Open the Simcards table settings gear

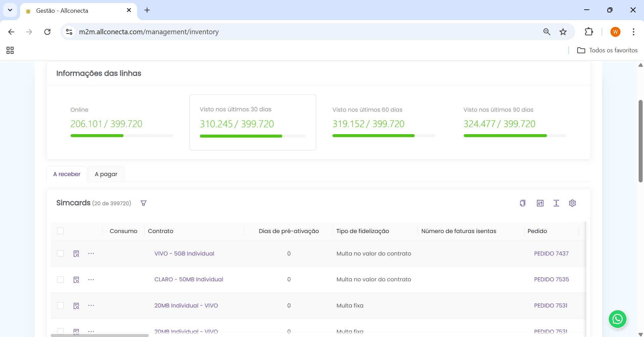pyautogui.click(x=572, y=203)
